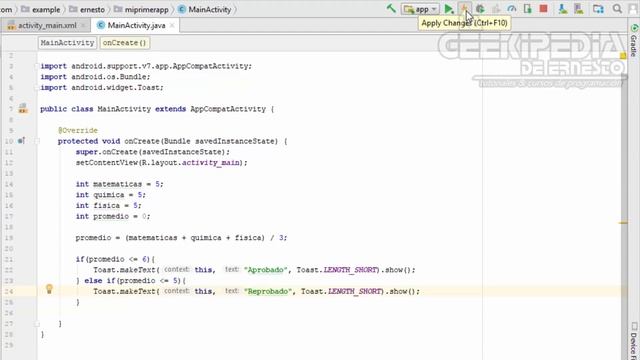Click the @Override annotation
Image resolution: width=640 pixels, height=360 pixels.
[x=78, y=130]
